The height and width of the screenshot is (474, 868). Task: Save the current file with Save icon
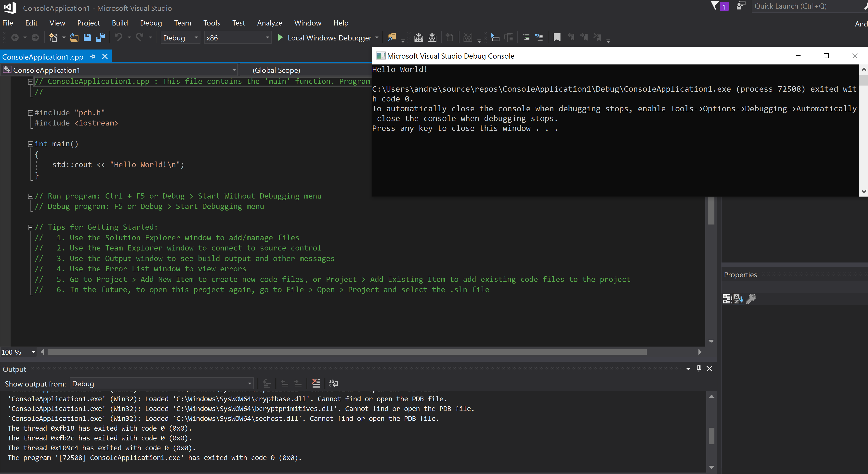(x=87, y=38)
